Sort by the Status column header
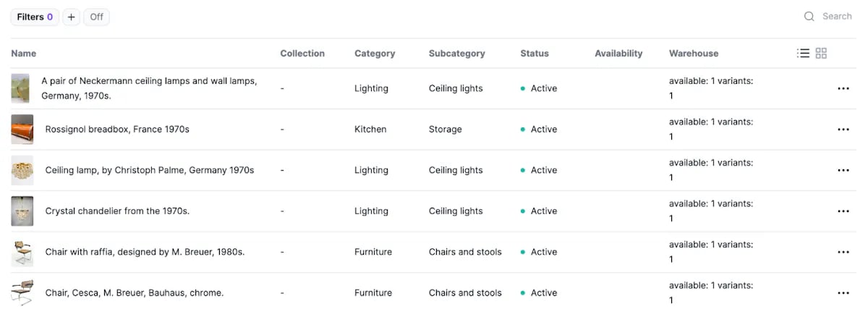This screenshot has height=309, width=868. 535,54
